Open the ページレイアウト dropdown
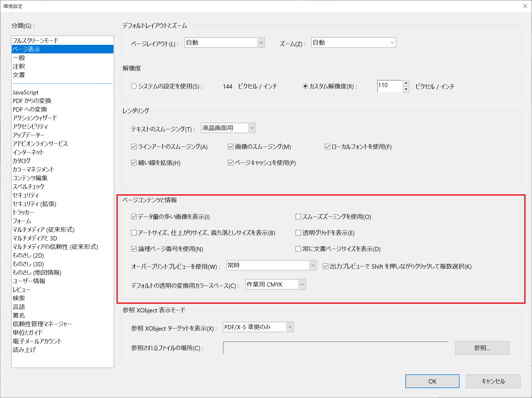Screen dimensions: 532x398 [x=261, y=42]
